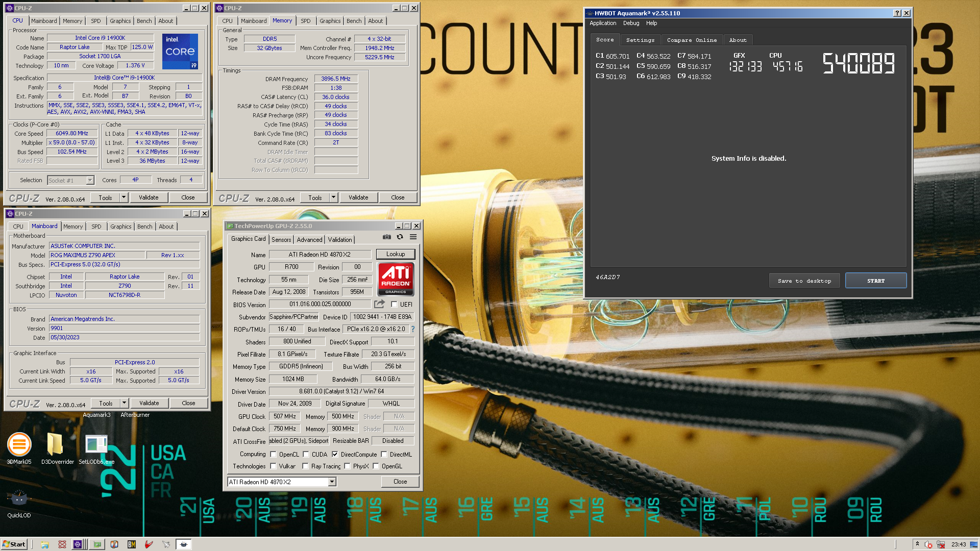Viewport: 980px width, 551px height.
Task: Click the Mainboard Model field ROG MAXIMUS Z790 APEX
Action: coord(96,255)
